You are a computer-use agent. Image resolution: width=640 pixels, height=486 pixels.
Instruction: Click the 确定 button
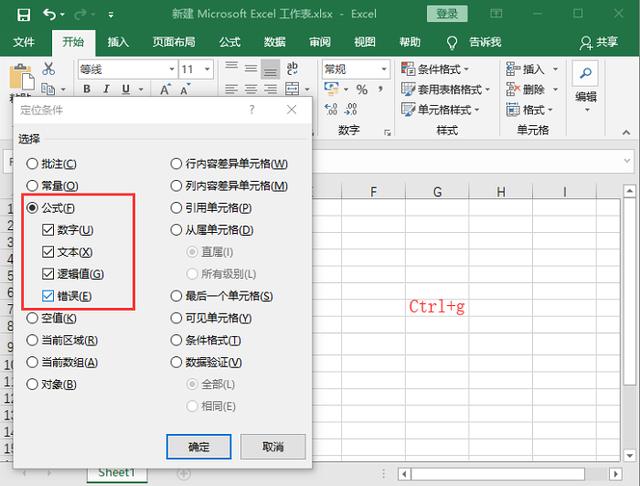tap(199, 447)
